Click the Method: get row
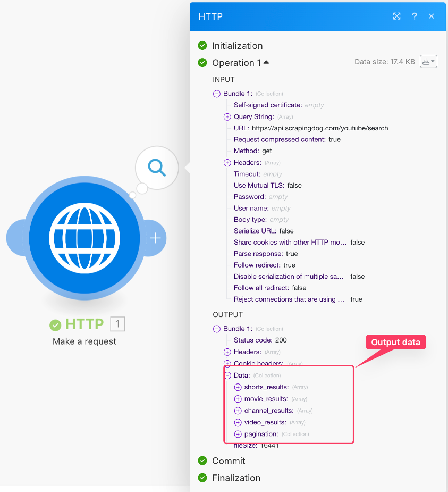 (252, 151)
